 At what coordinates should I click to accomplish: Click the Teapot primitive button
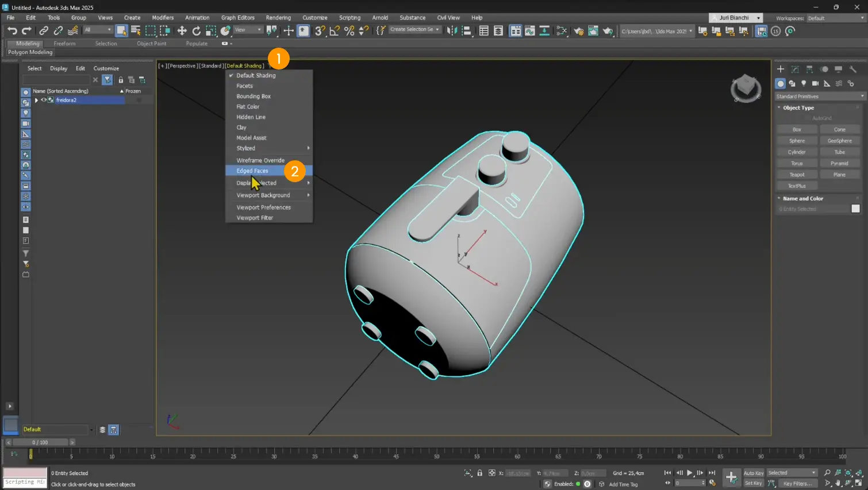point(797,175)
